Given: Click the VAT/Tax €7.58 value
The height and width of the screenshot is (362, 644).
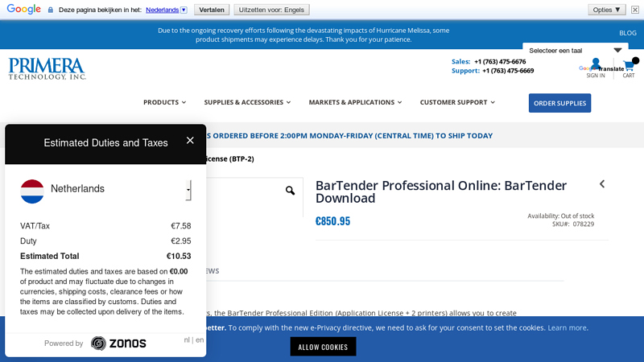Looking at the screenshot, I should pos(180,226).
